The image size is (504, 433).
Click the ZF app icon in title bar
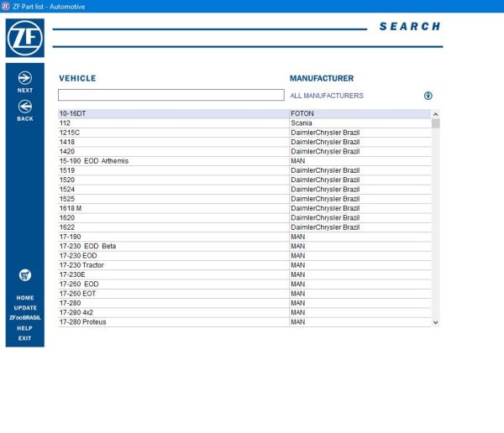pos(6,6)
